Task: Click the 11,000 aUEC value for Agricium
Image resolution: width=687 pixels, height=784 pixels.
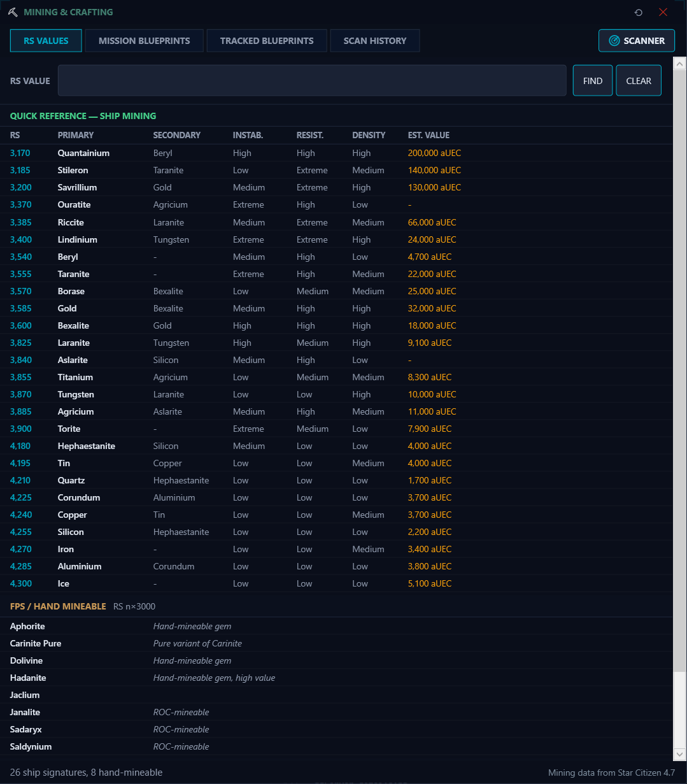Action: click(432, 411)
